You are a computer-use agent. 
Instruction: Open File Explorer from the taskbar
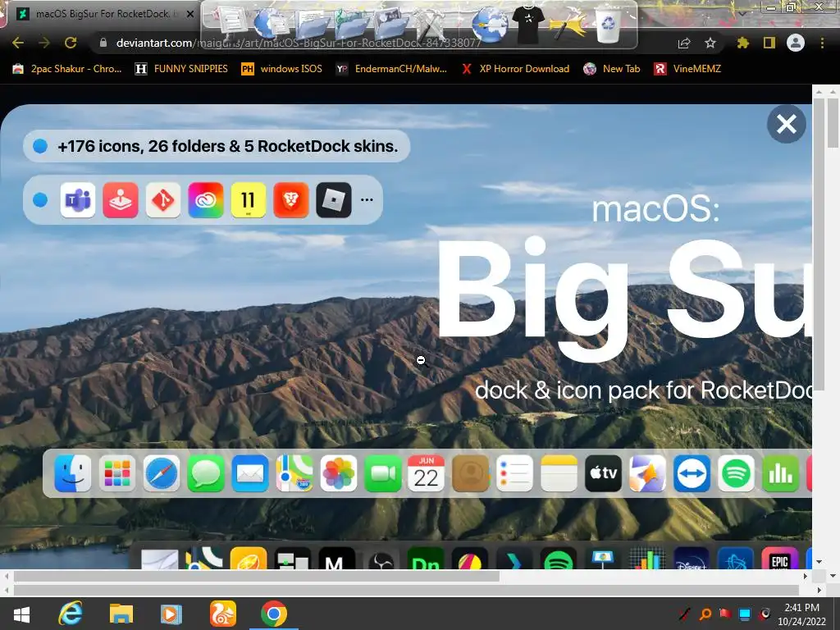[x=121, y=614]
